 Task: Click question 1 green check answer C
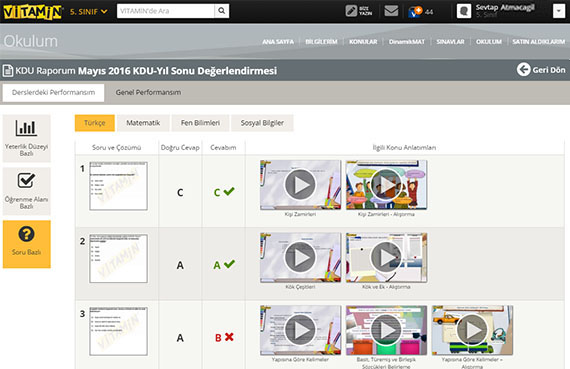pyautogui.click(x=224, y=192)
